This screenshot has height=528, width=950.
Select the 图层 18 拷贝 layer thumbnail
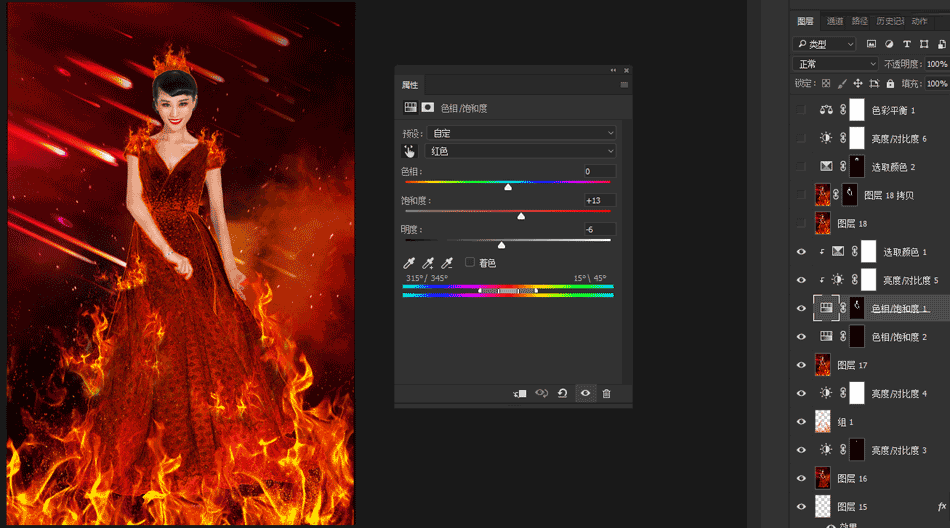[x=823, y=195]
